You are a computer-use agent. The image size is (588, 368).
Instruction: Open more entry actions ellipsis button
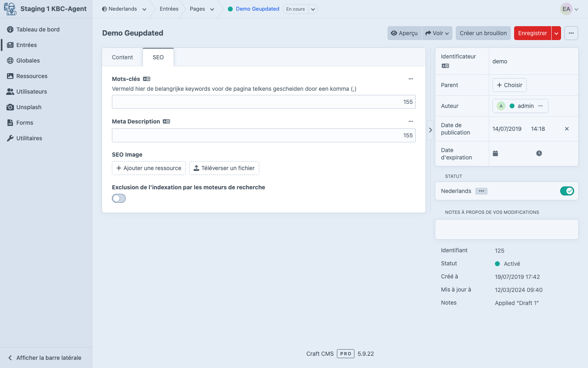pyautogui.click(x=571, y=33)
